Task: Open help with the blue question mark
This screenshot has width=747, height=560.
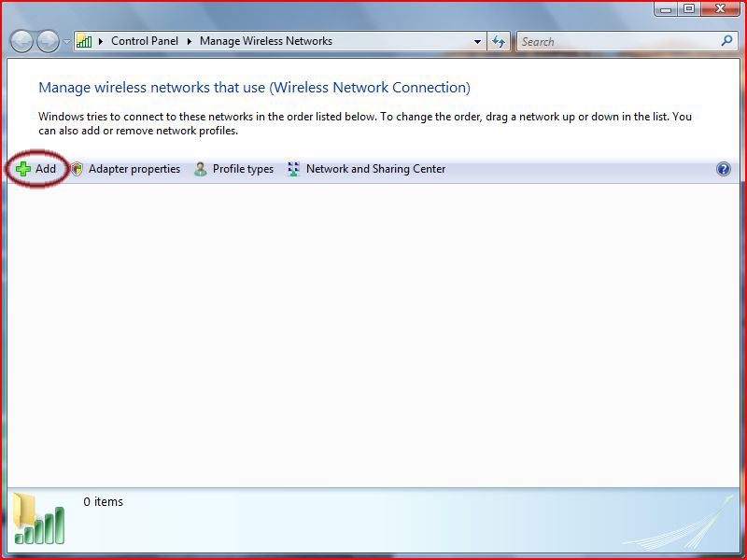Action: [x=723, y=169]
